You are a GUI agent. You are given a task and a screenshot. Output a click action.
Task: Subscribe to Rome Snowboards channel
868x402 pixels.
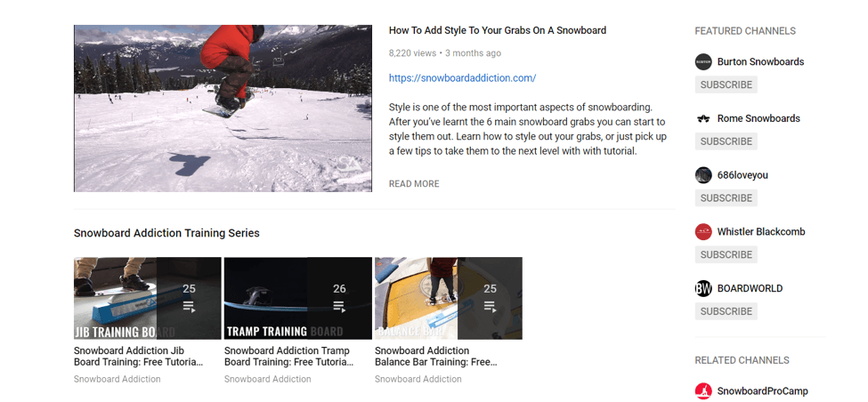click(726, 141)
